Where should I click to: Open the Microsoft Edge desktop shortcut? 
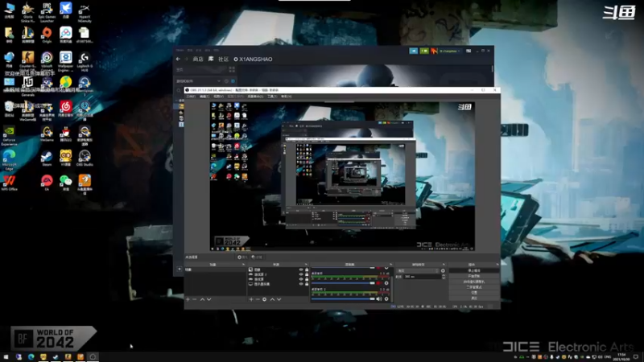pos(9,160)
